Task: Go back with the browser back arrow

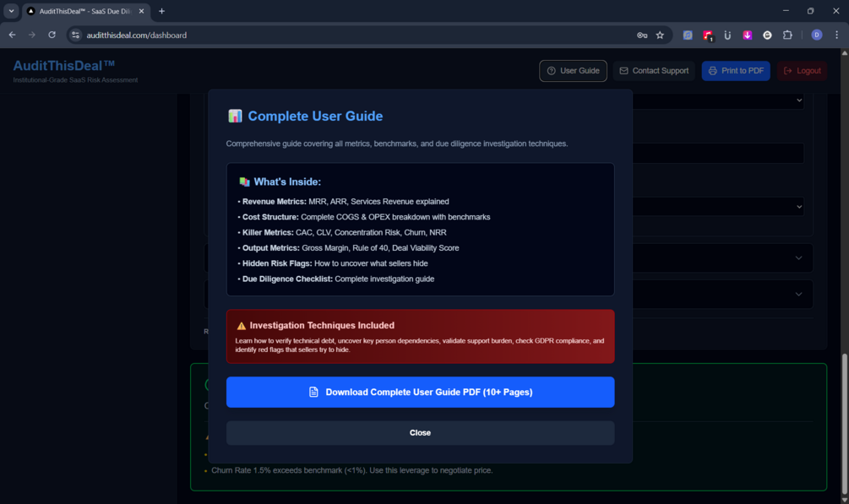Action: tap(12, 35)
